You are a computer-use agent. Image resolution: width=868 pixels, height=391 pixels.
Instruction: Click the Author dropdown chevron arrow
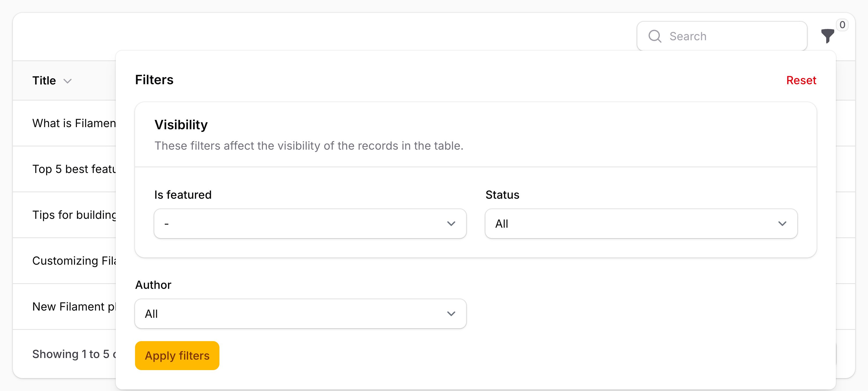451,314
